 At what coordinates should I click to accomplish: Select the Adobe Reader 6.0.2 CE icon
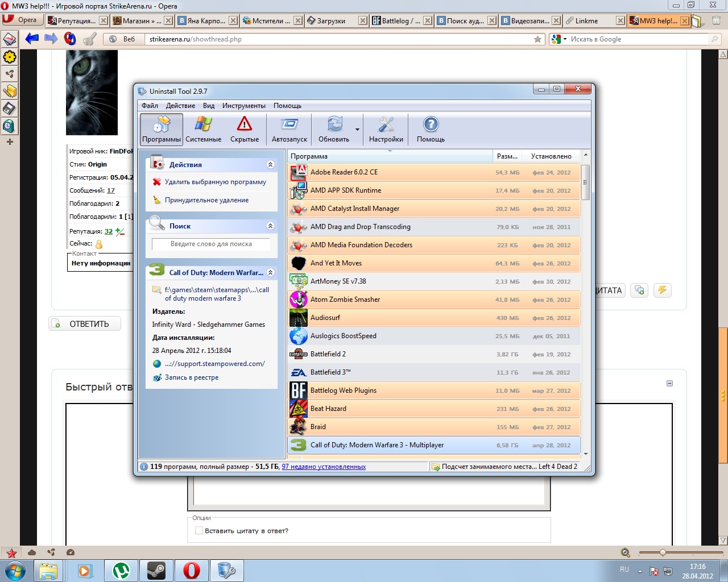pos(299,172)
